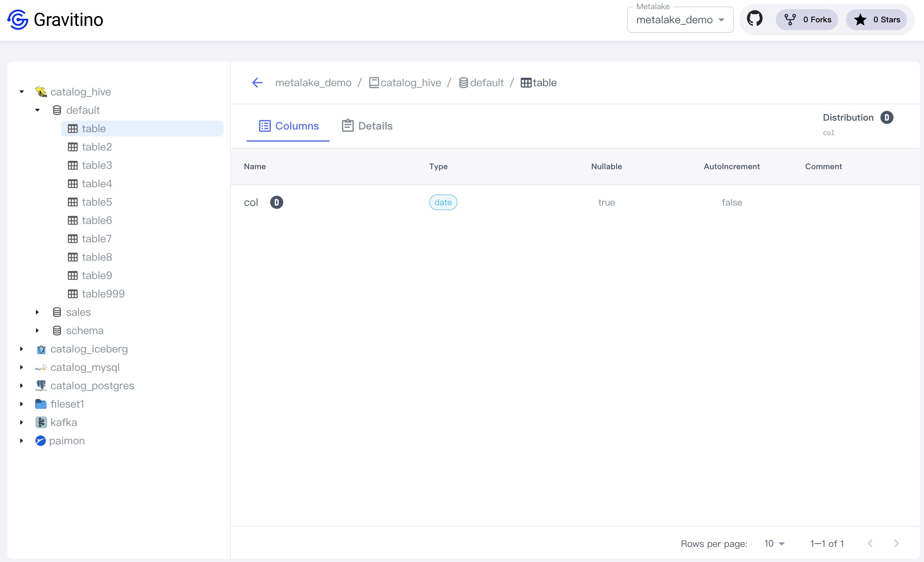Click the fileset1 folder icon
924x562 pixels.
pos(41,404)
